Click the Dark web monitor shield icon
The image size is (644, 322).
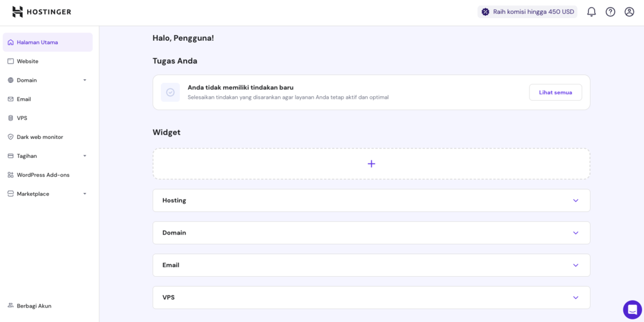[11, 137]
